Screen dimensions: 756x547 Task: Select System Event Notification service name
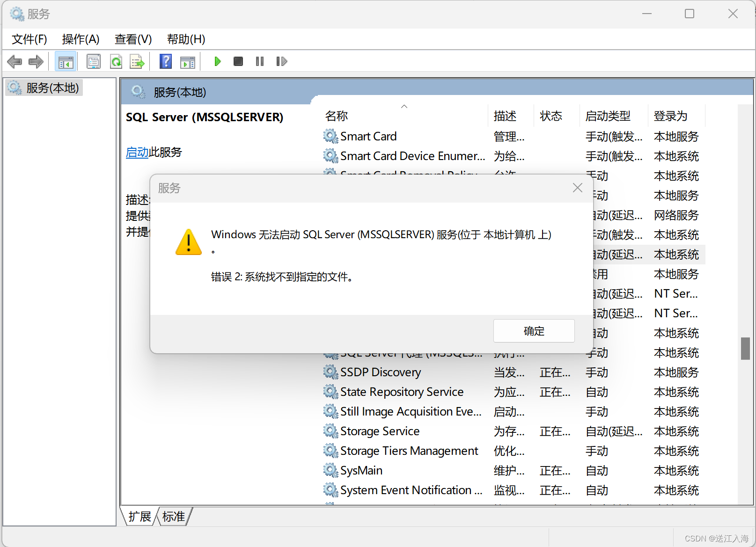(411, 490)
